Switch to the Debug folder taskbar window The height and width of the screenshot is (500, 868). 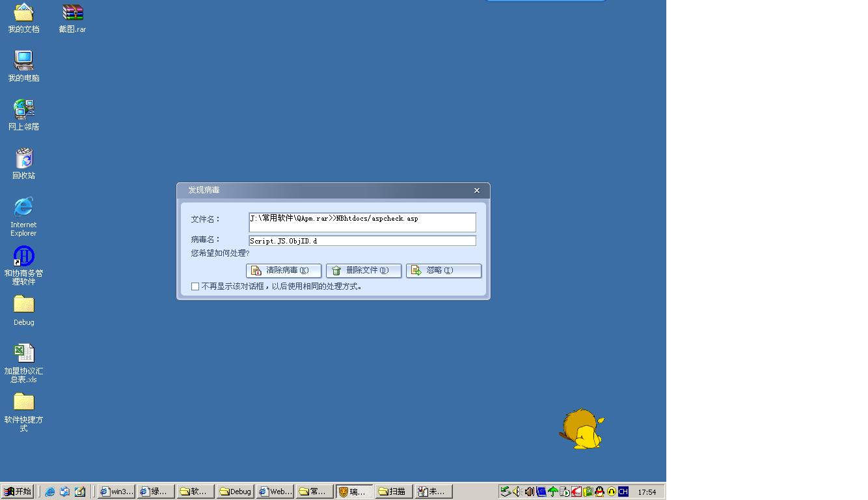click(x=236, y=492)
